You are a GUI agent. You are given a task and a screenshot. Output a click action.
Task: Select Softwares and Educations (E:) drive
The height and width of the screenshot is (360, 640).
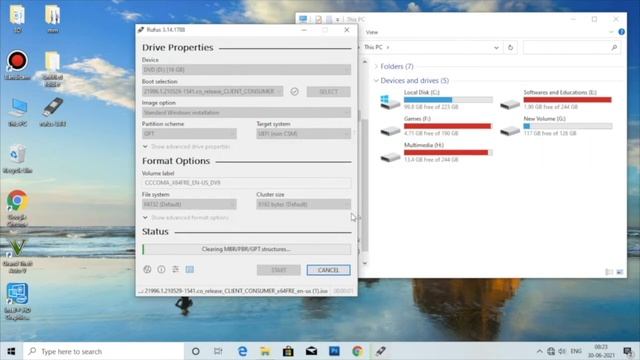point(556,100)
